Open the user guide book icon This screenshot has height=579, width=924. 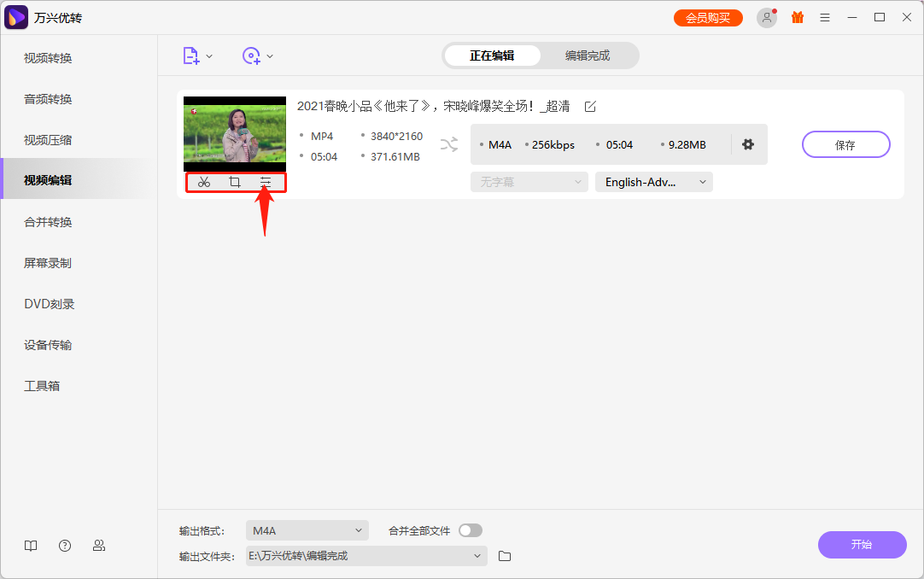(x=31, y=546)
